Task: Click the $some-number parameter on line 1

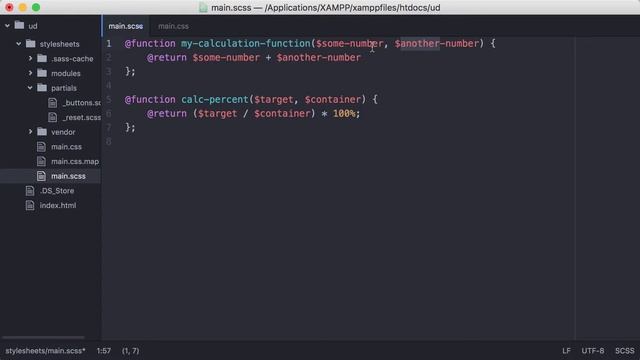Action: point(350,43)
